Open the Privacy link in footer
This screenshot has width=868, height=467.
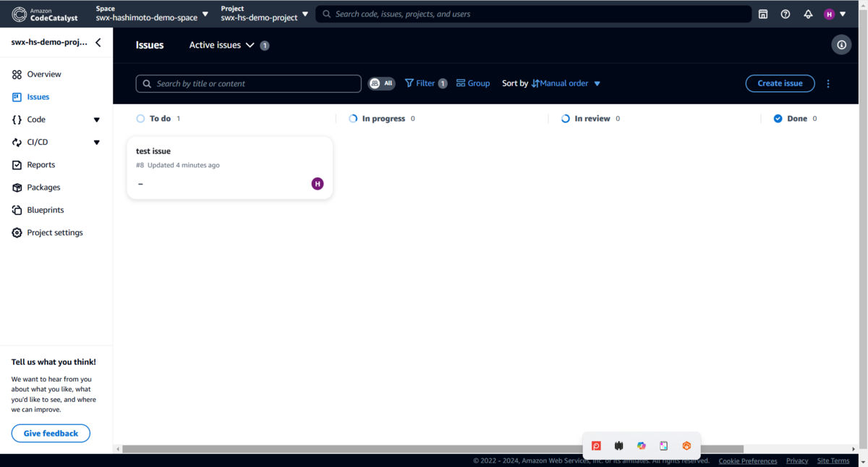797,460
